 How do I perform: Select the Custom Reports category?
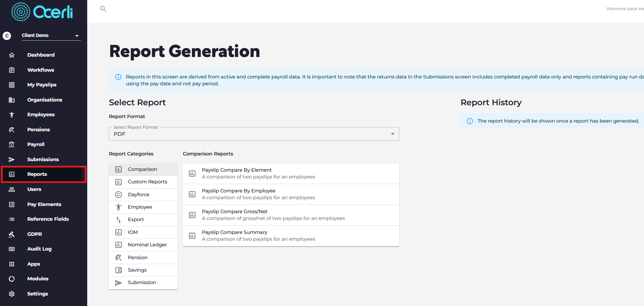click(x=143, y=182)
